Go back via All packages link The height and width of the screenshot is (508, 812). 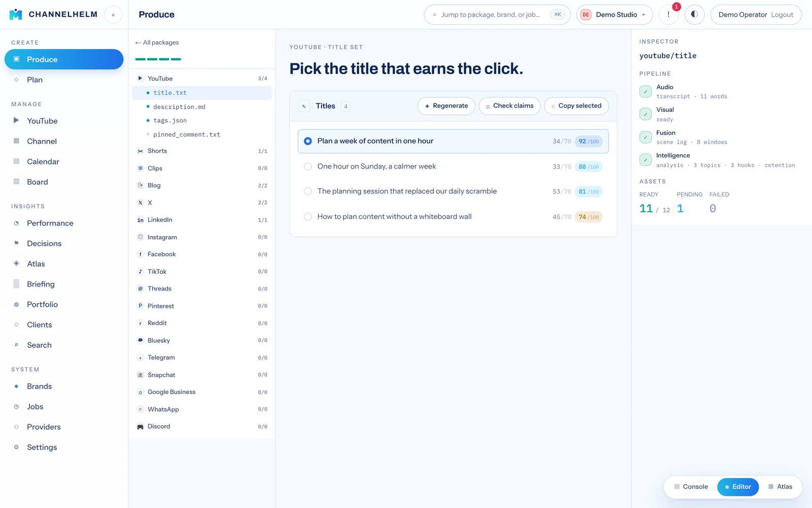pyautogui.click(x=157, y=43)
